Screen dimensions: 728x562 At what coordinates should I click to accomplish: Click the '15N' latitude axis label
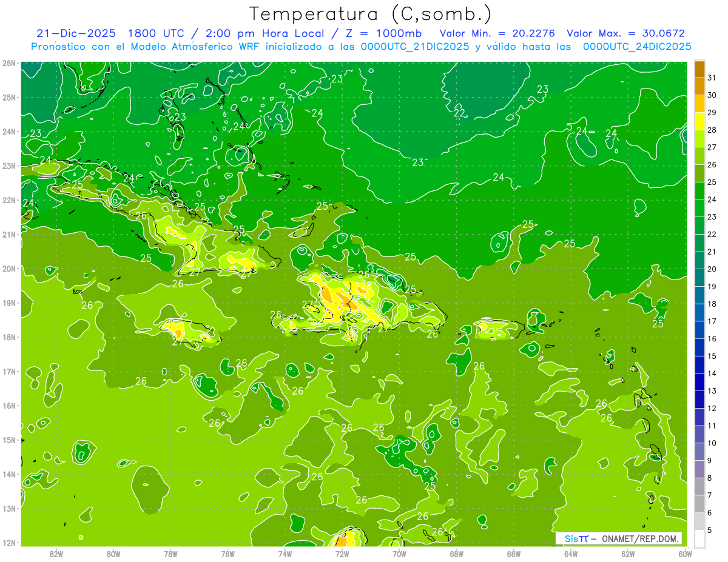pyautogui.click(x=9, y=440)
